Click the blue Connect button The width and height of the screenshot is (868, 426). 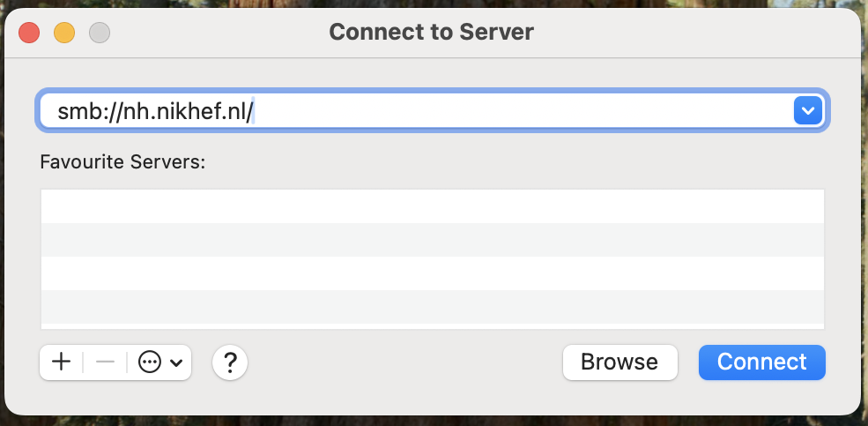pyautogui.click(x=761, y=362)
